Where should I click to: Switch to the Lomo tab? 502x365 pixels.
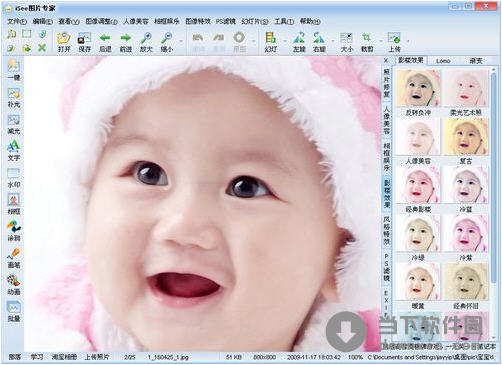pyautogui.click(x=443, y=61)
